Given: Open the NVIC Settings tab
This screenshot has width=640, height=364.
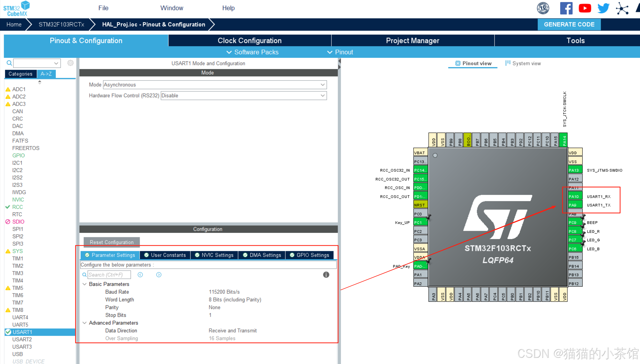Looking at the screenshot, I should tap(214, 255).
